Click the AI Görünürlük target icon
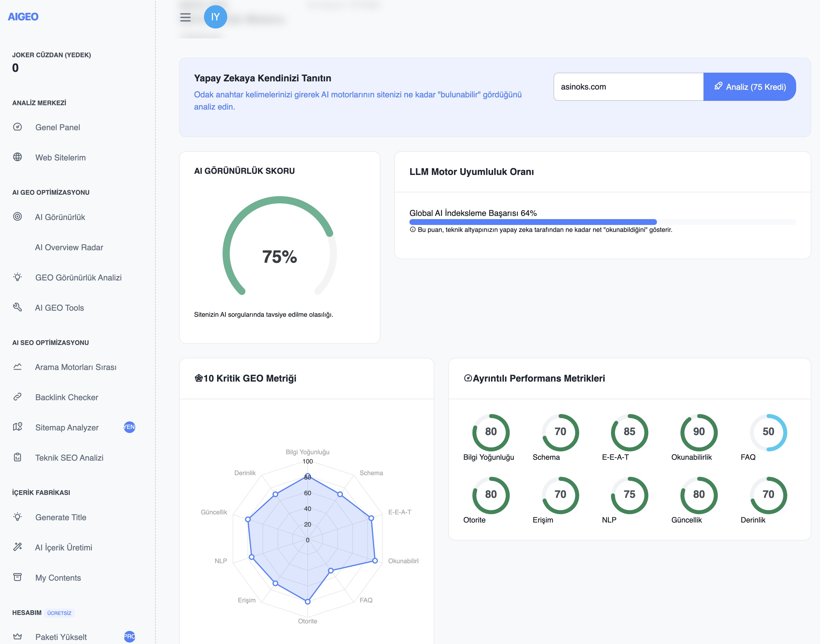Screen dimensions: 820x644 (17, 217)
